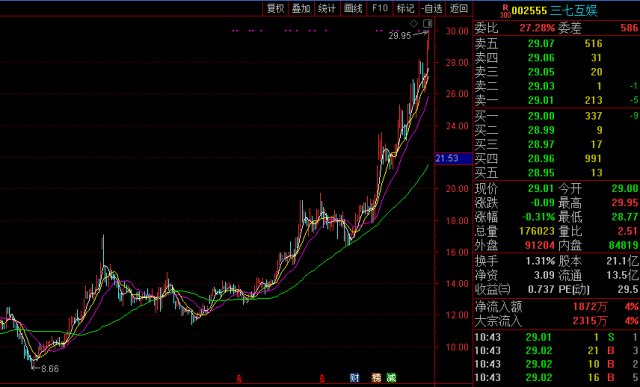Image resolution: width=640 pixels, height=387 pixels.
Task: Select the 卖四 ask row at 29.06
Action: tap(556, 58)
